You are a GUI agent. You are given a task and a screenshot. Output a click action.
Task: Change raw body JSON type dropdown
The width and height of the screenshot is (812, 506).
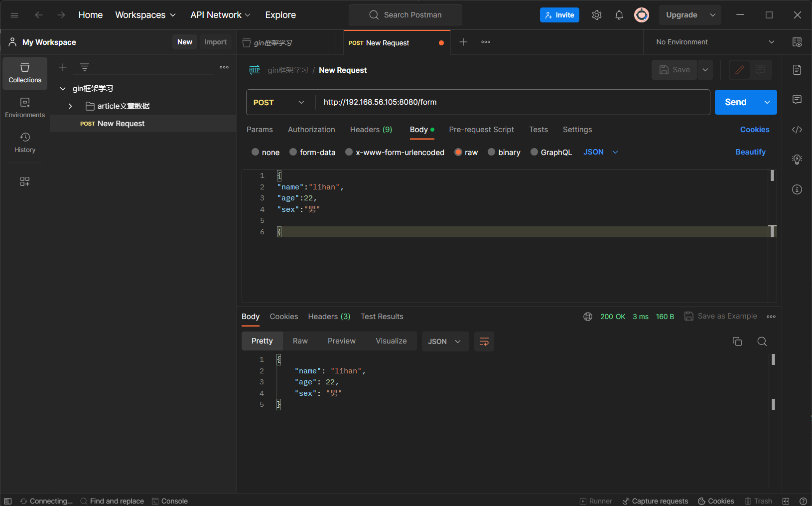click(601, 152)
